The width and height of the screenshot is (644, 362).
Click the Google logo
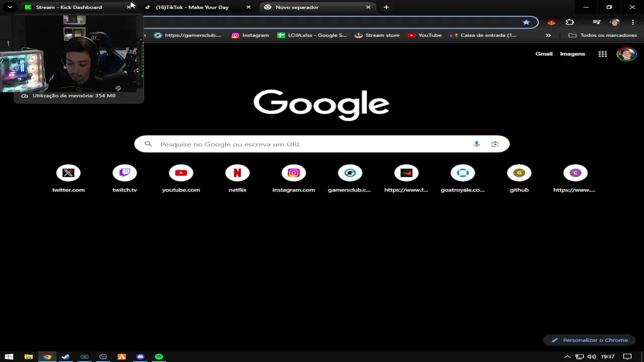click(321, 105)
